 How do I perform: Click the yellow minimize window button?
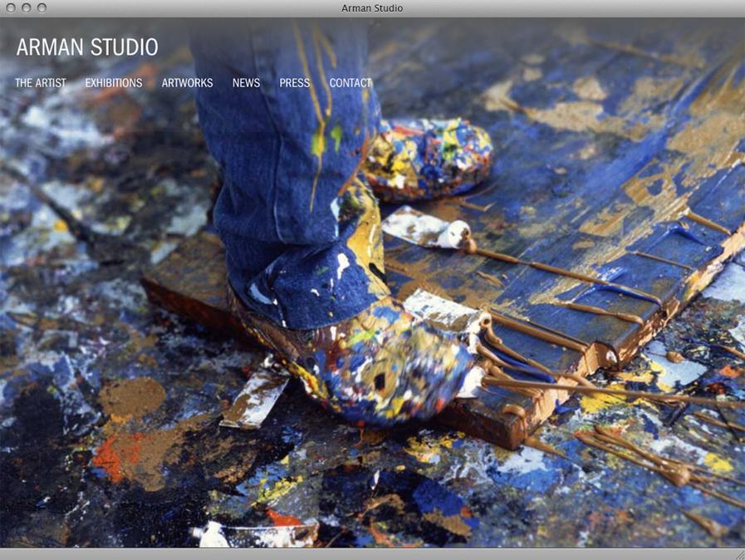coord(26,8)
